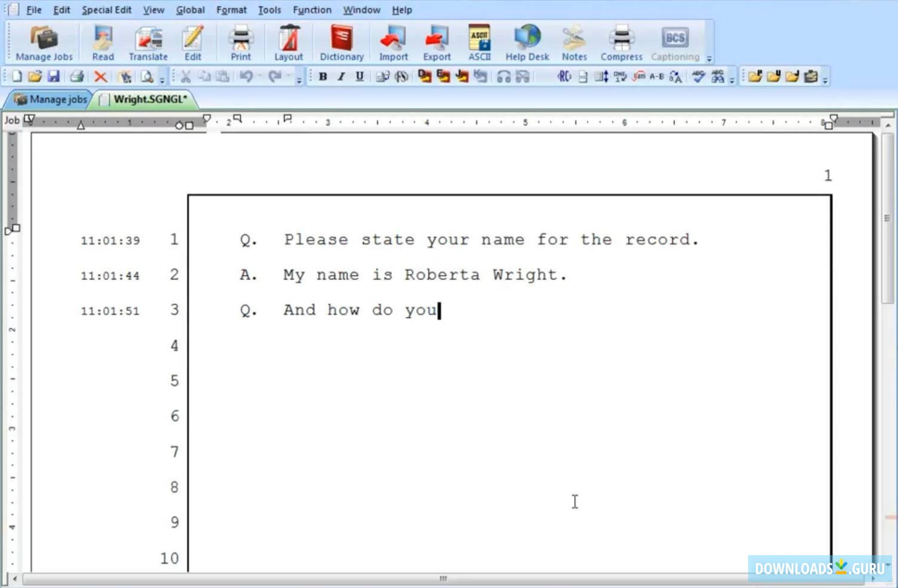Open the Notes icon
The image size is (898, 588).
click(x=574, y=43)
